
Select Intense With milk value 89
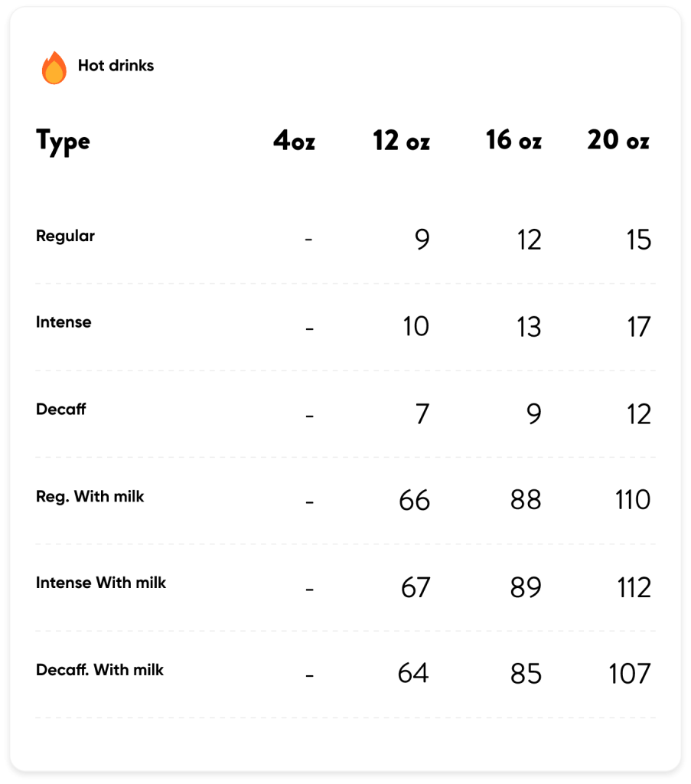(526, 587)
